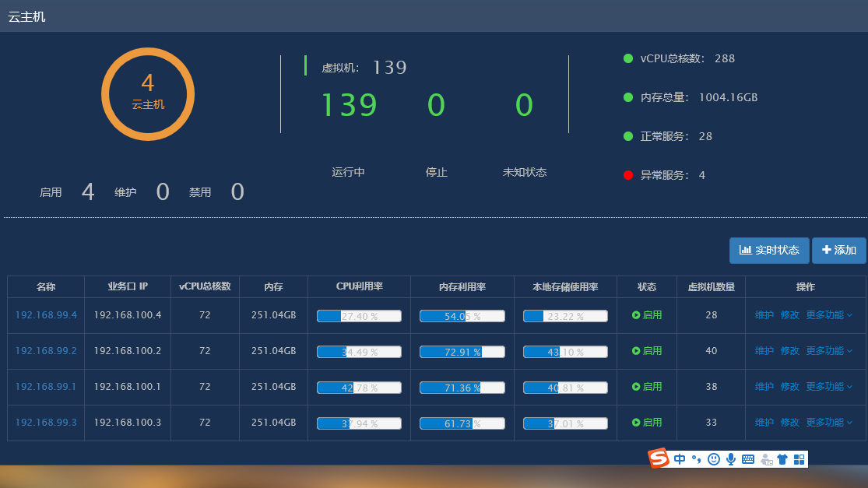The height and width of the screenshot is (488, 868).
Task: Click the green status icon for 192.168.99.4
Action: [636, 314]
